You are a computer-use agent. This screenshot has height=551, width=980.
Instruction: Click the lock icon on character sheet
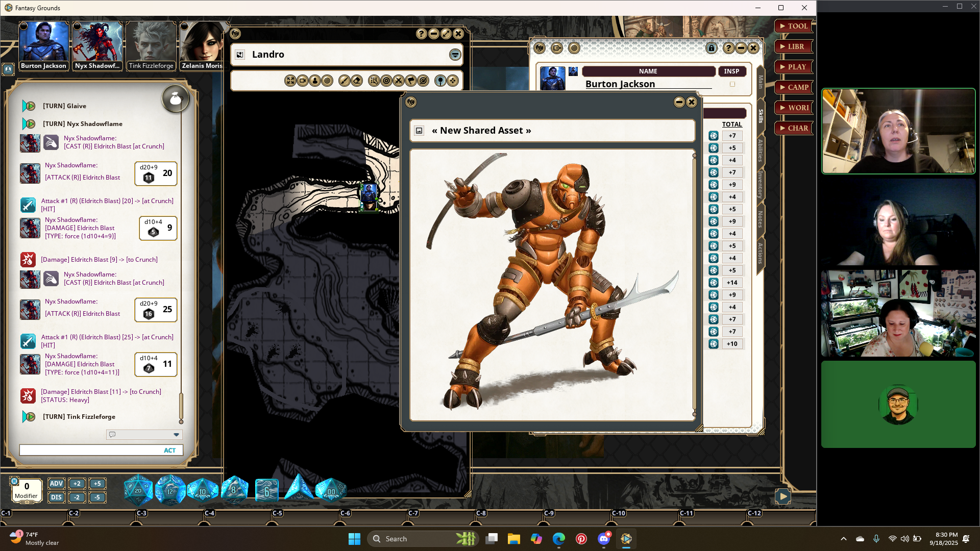[711, 48]
